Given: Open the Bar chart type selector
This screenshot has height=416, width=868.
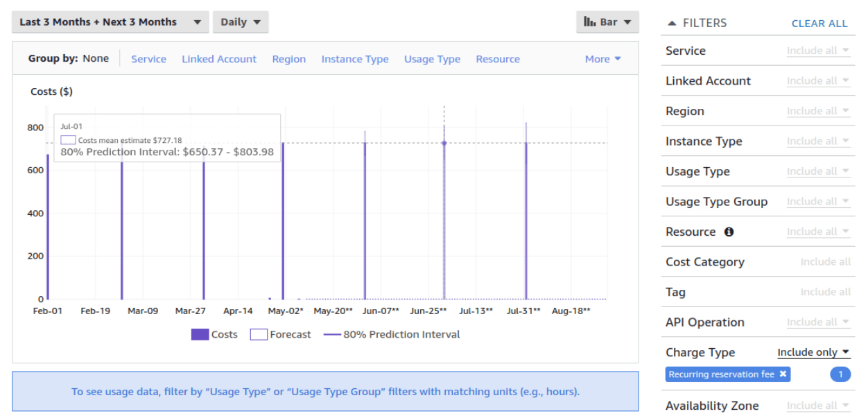Looking at the screenshot, I should (x=607, y=22).
